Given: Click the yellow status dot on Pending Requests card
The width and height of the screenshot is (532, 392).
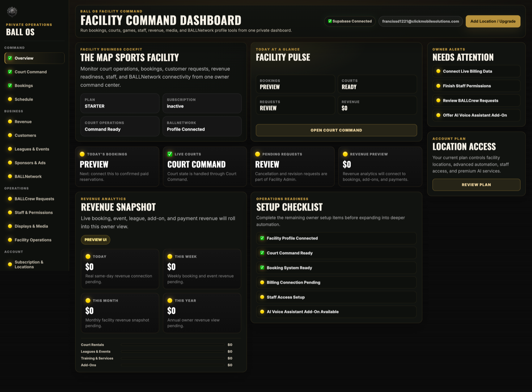Looking at the screenshot, I should point(257,154).
